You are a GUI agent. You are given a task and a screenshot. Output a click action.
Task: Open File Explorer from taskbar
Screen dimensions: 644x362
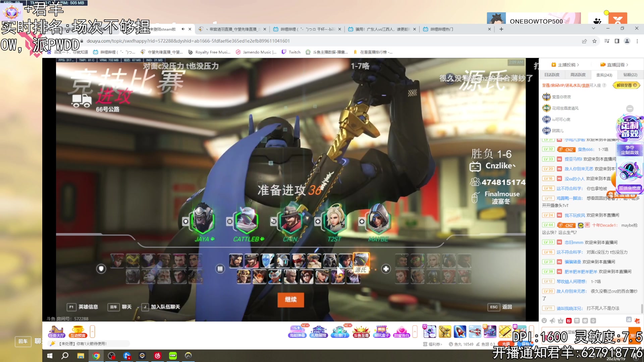80,356
